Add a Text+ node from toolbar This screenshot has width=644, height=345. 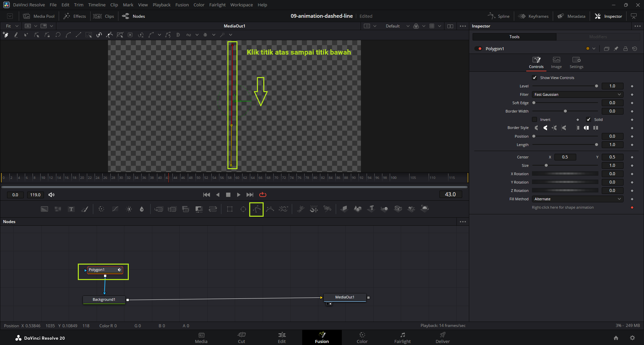coord(71,209)
